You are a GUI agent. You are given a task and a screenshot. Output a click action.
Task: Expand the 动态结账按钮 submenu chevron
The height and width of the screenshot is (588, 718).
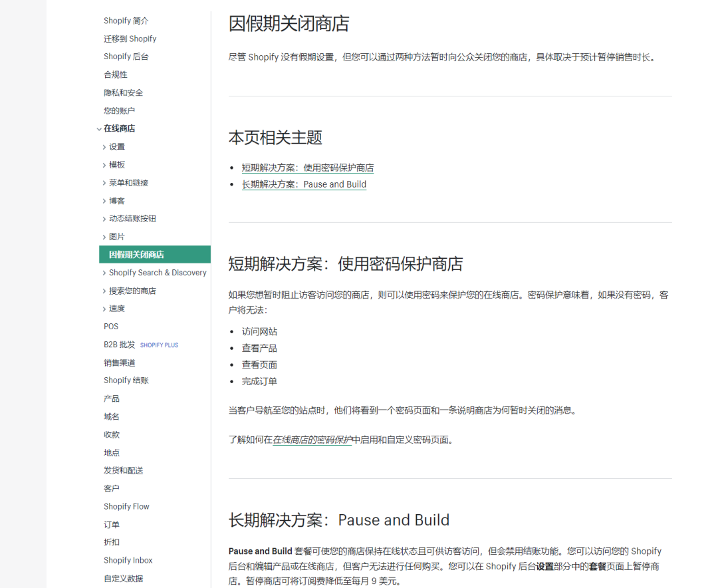point(104,219)
